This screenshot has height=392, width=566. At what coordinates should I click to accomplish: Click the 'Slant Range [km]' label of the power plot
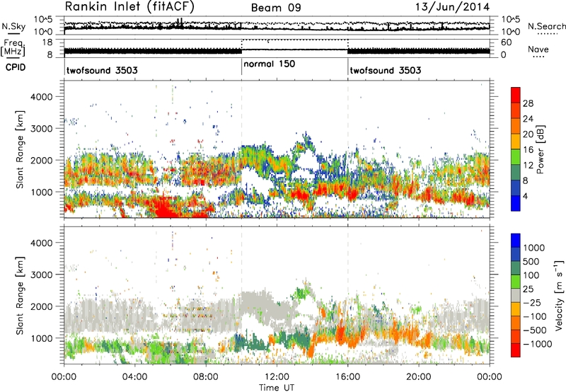(20, 149)
